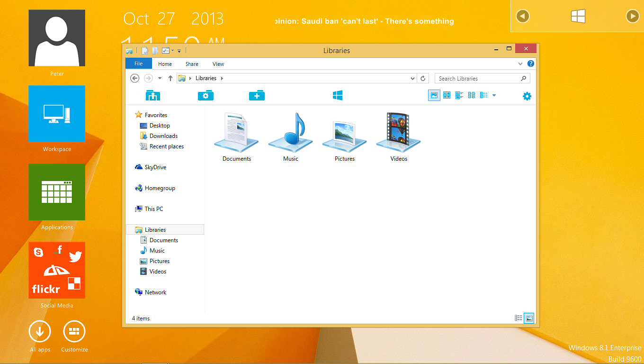Switch to details view layout
644x364 pixels.
click(482, 95)
